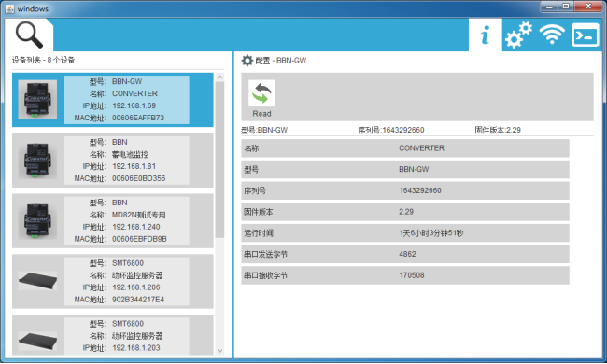The height and width of the screenshot is (364, 607).
Task: Click the CONVERTER name value in table
Action: (x=421, y=148)
